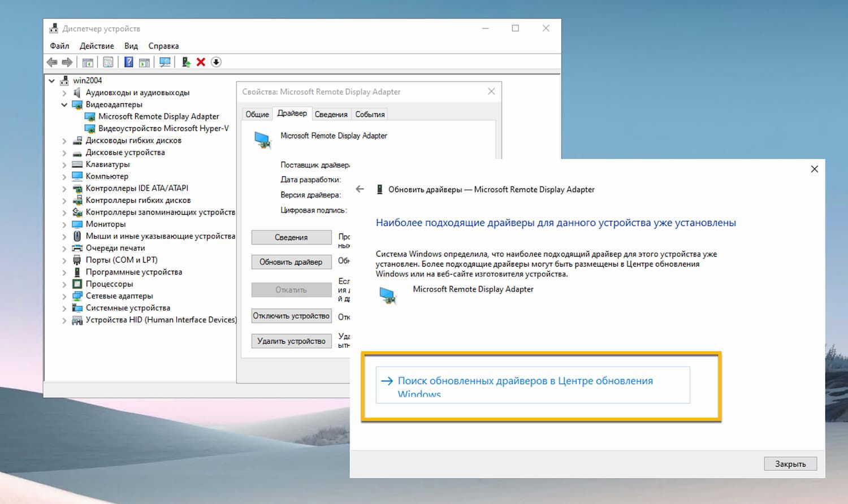Click the mouse icon beside Мыши и иные указывающие устройства
The height and width of the screenshot is (504, 848).
pyautogui.click(x=77, y=236)
